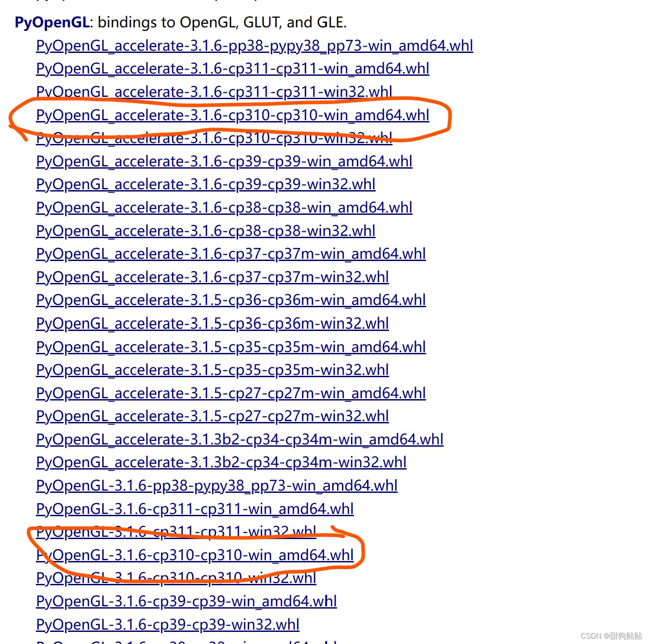Download PyOpenGL_accelerate-3.1.3b2-cp34-cp34m-win32.whl
This screenshot has height=644, width=649.
tap(221, 462)
